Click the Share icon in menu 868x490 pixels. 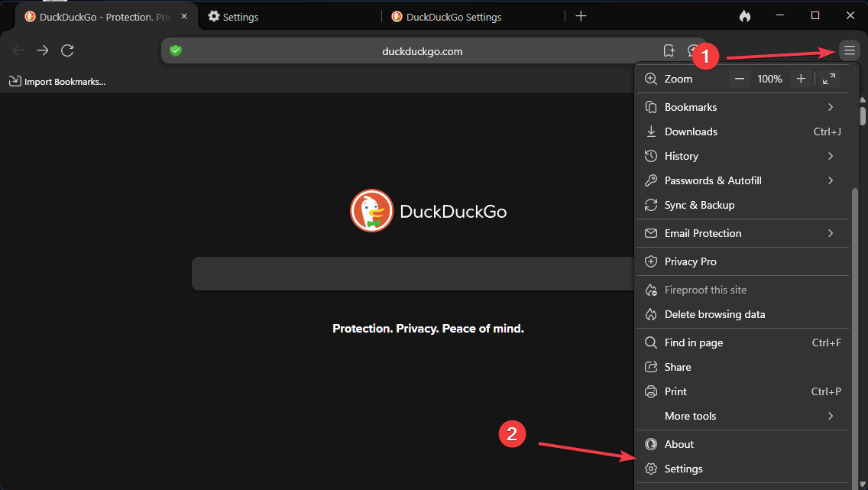tap(651, 367)
